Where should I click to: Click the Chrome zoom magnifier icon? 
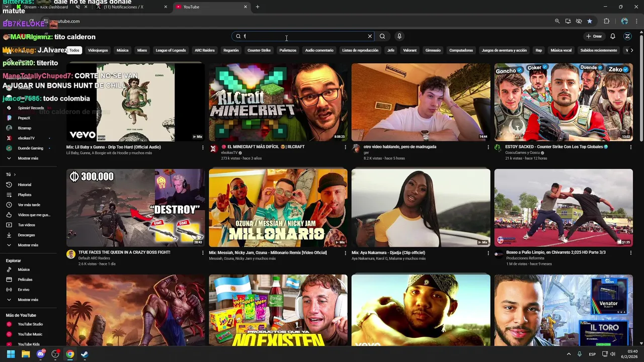(x=557, y=21)
